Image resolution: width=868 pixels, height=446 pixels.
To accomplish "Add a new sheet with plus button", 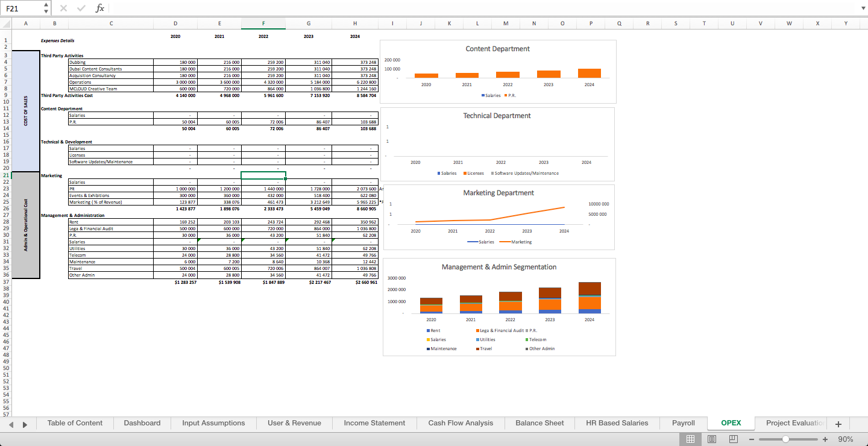I will 838,424.
